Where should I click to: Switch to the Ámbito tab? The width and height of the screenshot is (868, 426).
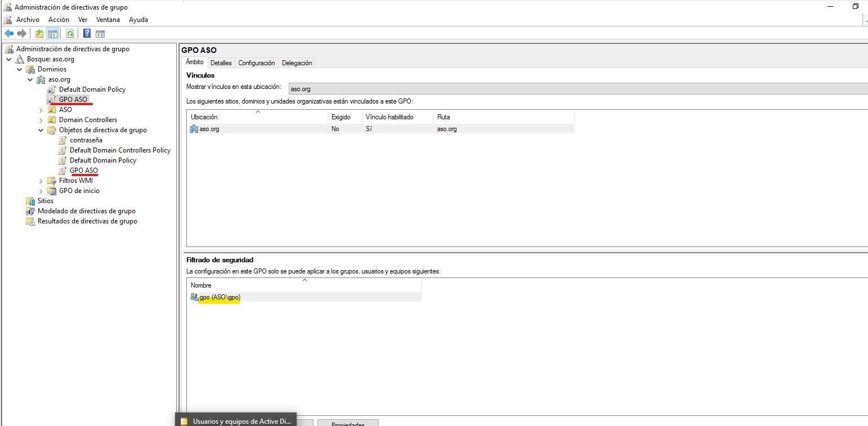(x=194, y=62)
